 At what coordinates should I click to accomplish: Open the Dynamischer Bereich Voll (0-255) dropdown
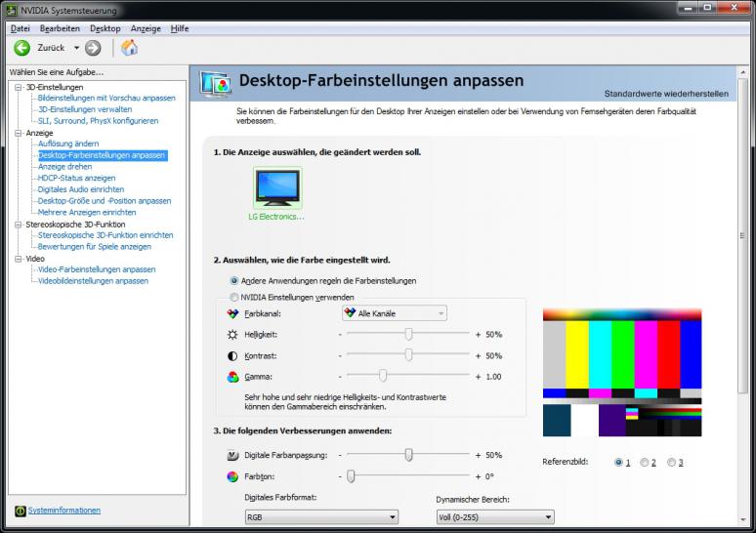[x=495, y=517]
